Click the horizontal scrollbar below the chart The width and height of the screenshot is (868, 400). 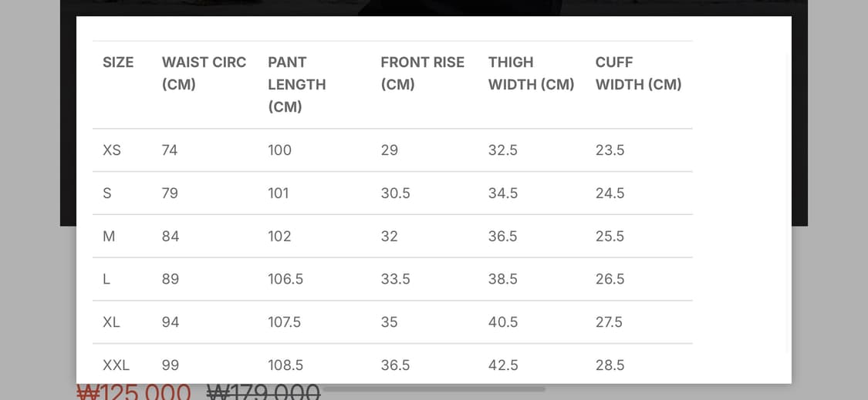pos(434,389)
